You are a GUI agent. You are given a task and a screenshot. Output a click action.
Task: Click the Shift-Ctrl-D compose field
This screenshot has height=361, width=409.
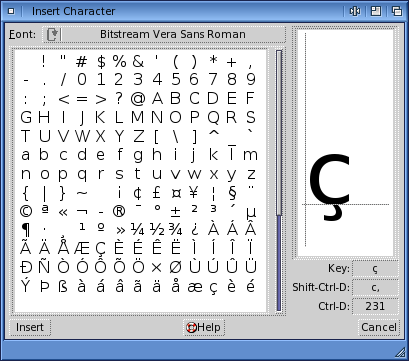tap(375, 287)
